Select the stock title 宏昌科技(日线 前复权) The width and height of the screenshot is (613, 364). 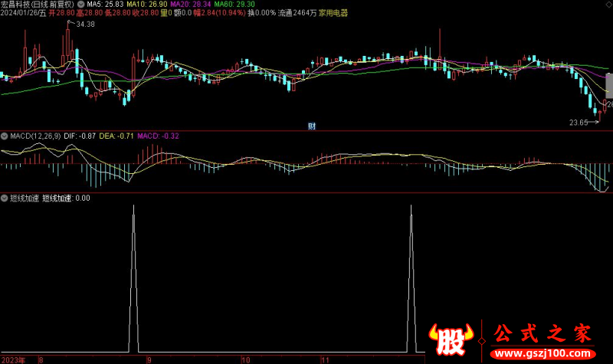pyautogui.click(x=38, y=5)
